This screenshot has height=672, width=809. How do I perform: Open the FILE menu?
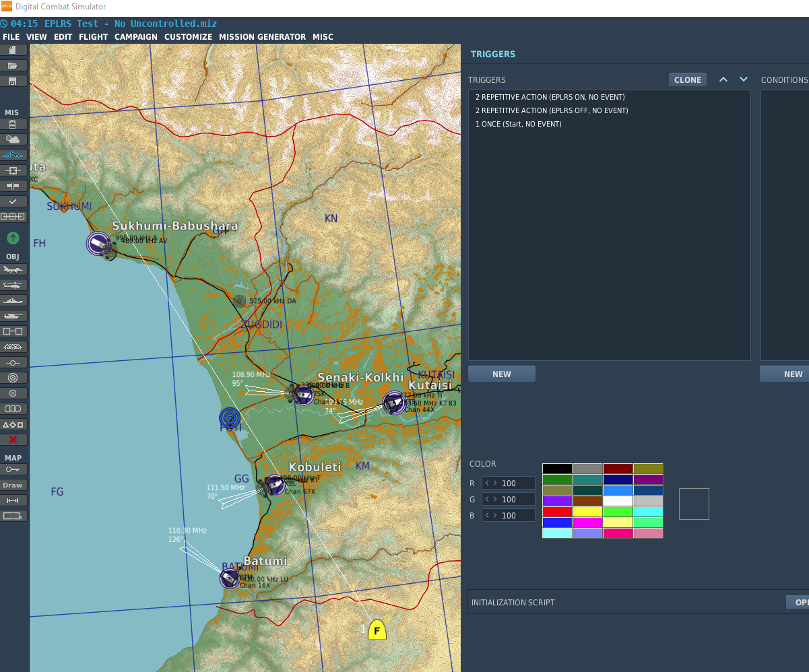pyautogui.click(x=11, y=37)
